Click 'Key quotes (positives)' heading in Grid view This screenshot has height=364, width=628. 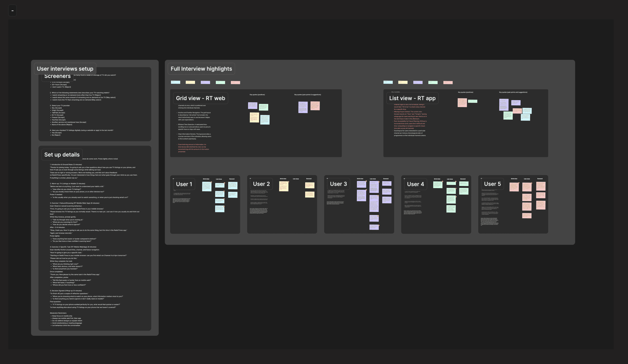(257, 95)
